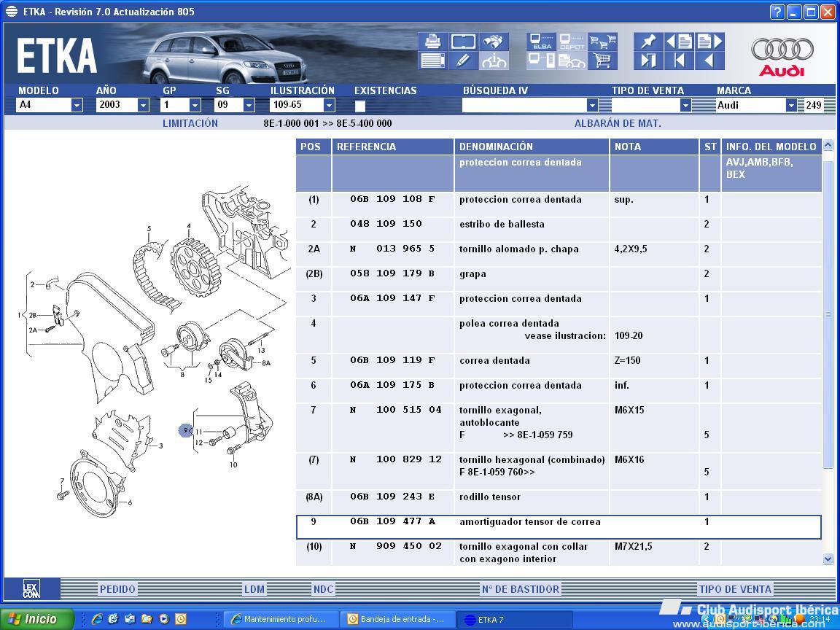Screen dimensions: 840x630
Task: Open the LDM tab in the bottom bar
Action: coord(254,589)
